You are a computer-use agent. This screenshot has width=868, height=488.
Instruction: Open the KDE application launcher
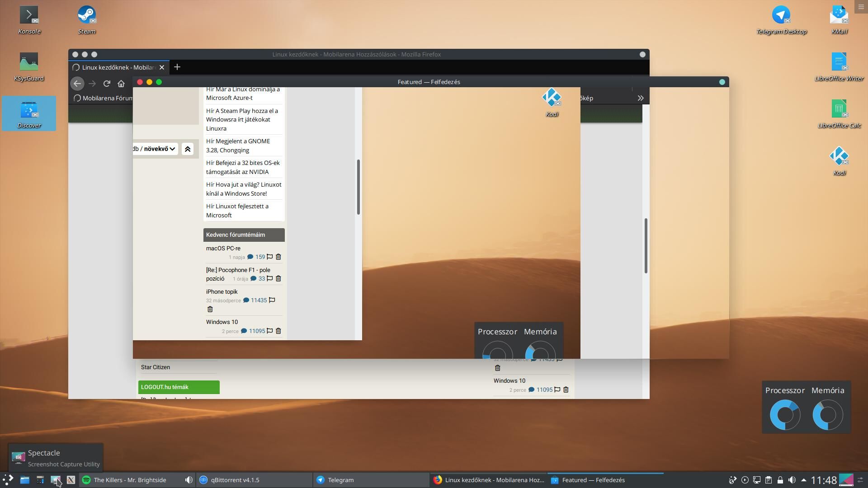tap(8, 480)
